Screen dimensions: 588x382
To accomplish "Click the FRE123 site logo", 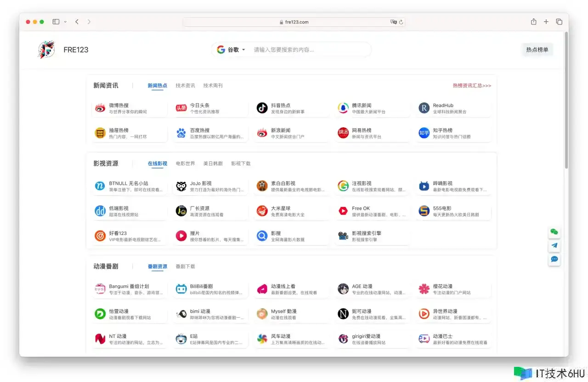I will [46, 50].
